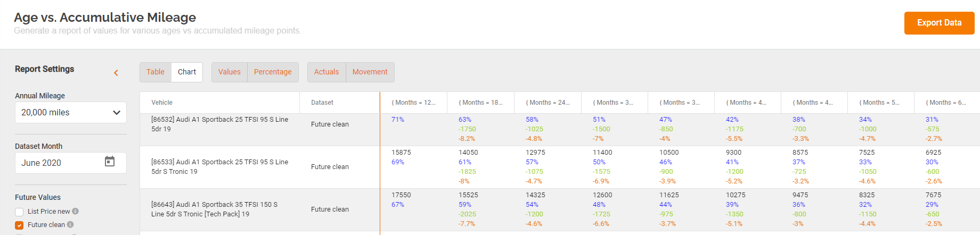This screenshot has width=980, height=235.
Task: Show info for List Price new
Action: pos(76,211)
